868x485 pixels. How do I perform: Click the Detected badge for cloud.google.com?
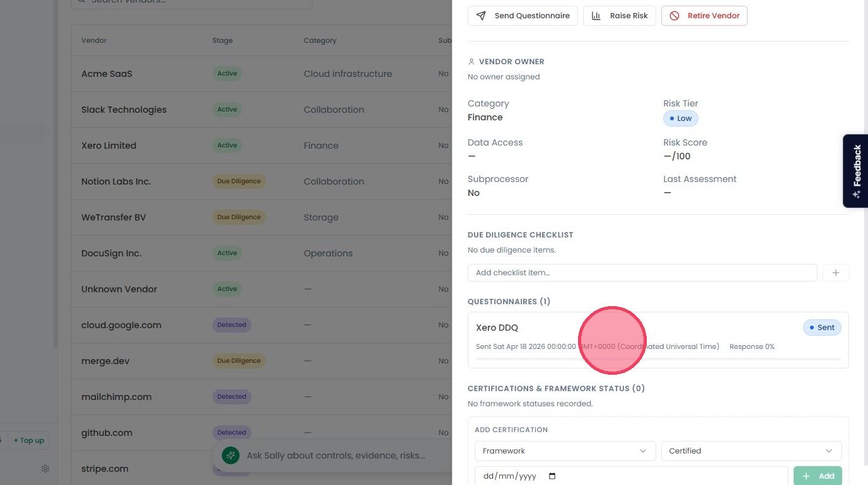click(231, 325)
